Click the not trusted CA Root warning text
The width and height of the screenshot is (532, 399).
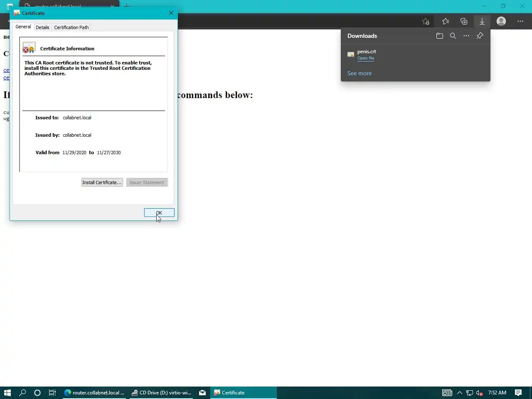(88, 68)
